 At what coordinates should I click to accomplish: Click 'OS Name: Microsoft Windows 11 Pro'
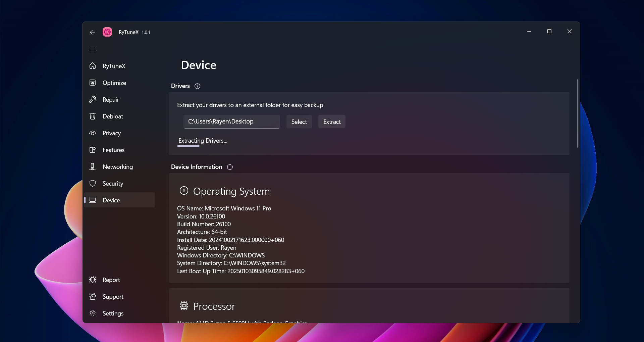tap(224, 208)
